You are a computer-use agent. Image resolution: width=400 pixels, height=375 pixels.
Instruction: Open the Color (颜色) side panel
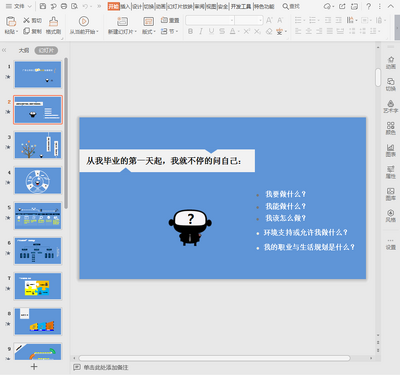[x=391, y=128]
